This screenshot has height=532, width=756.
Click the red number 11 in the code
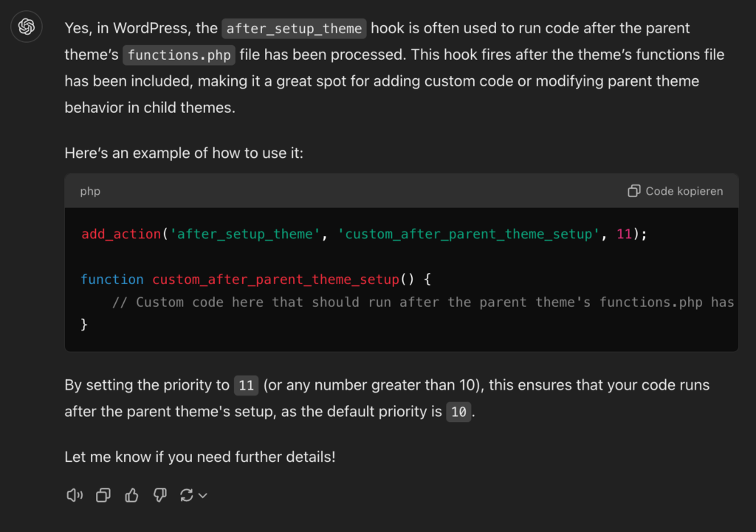[x=624, y=234]
